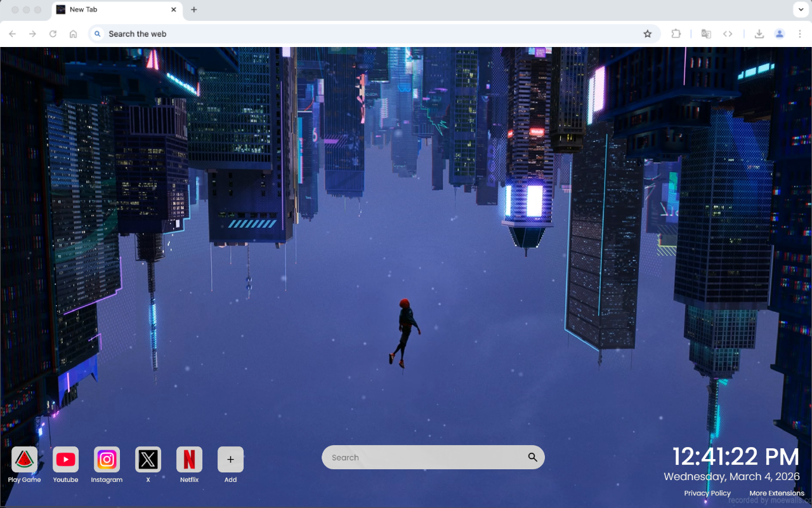The height and width of the screenshot is (508, 812).
Task: Select the New Tab tab
Action: [117, 10]
